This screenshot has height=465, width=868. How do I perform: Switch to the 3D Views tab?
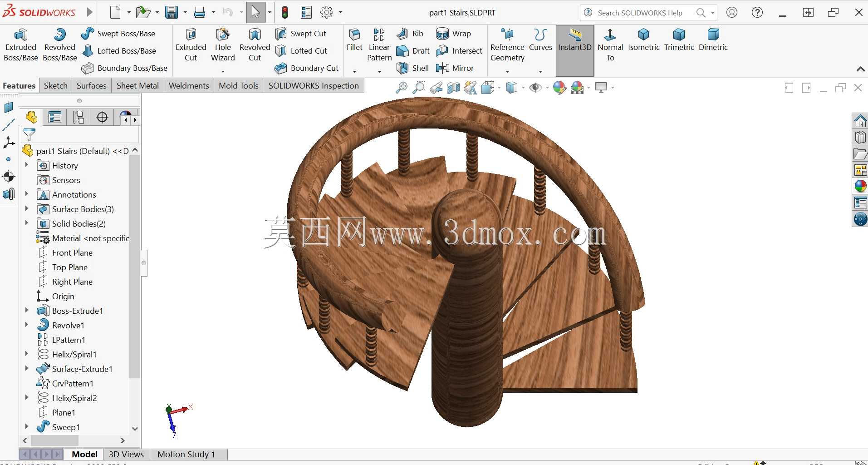coord(126,454)
